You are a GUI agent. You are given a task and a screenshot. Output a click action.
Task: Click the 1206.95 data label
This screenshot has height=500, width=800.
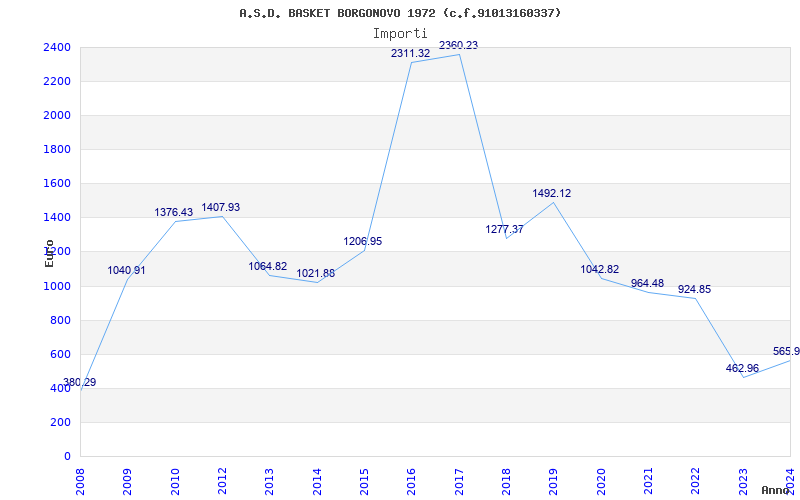tap(363, 241)
